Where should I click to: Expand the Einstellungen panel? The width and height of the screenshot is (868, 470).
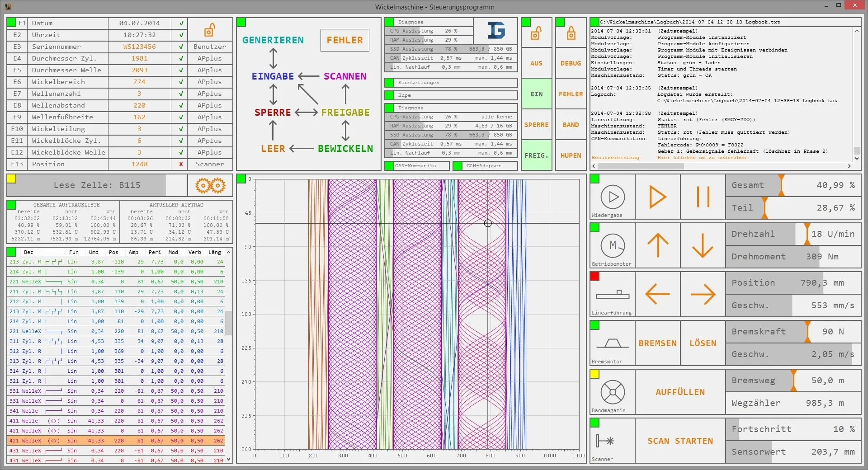click(x=450, y=83)
